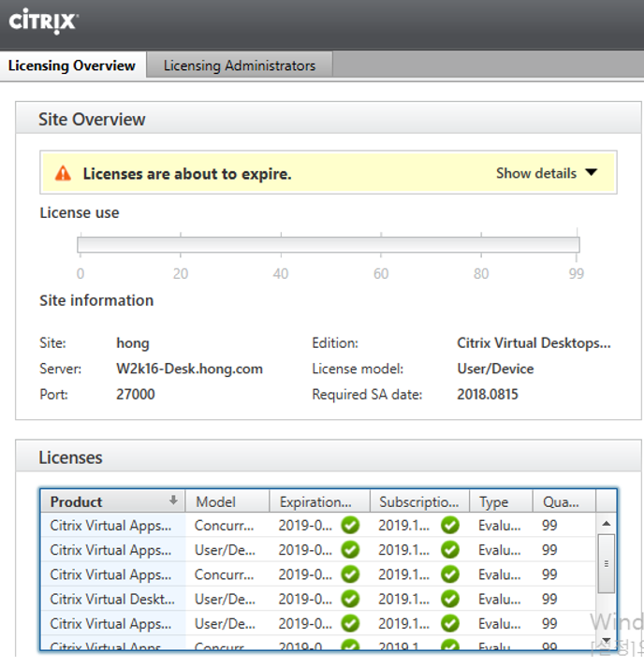Click subscription green check in first license row
Screen dimensions: 644x667
tap(450, 525)
